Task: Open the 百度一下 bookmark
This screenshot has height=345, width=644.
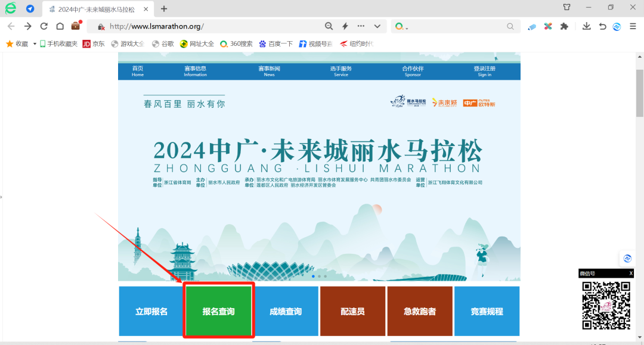Action: (x=275, y=43)
